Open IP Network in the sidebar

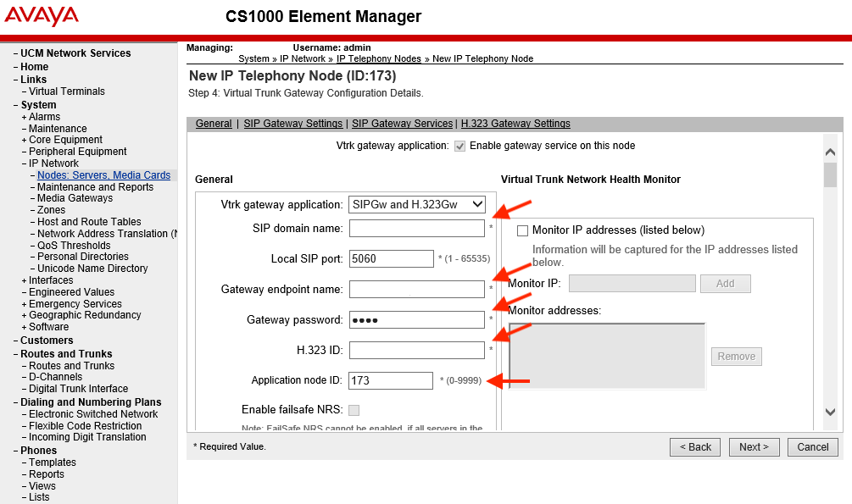coord(53,163)
